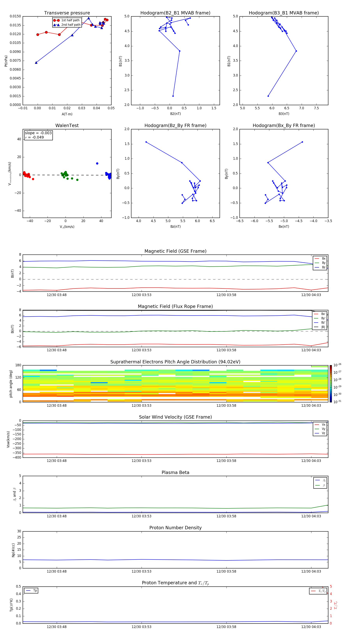
Task: Select the Te/Tp legend box
Action: point(318,591)
